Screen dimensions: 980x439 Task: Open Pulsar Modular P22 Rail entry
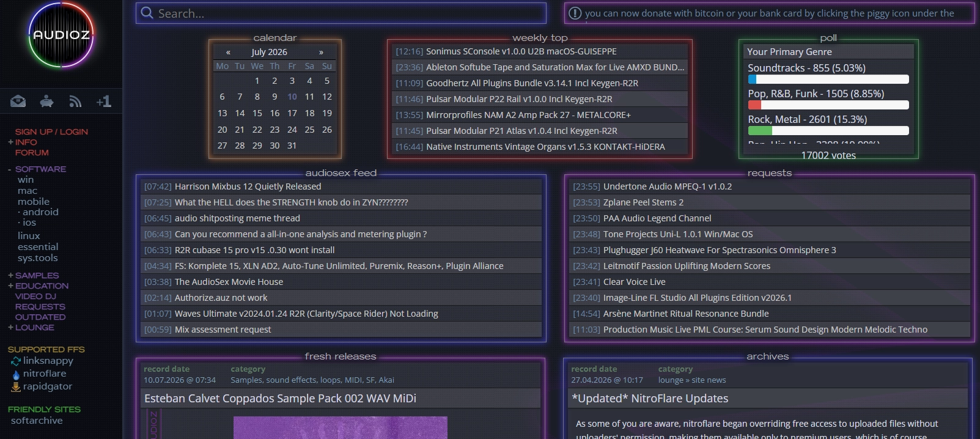[519, 99]
